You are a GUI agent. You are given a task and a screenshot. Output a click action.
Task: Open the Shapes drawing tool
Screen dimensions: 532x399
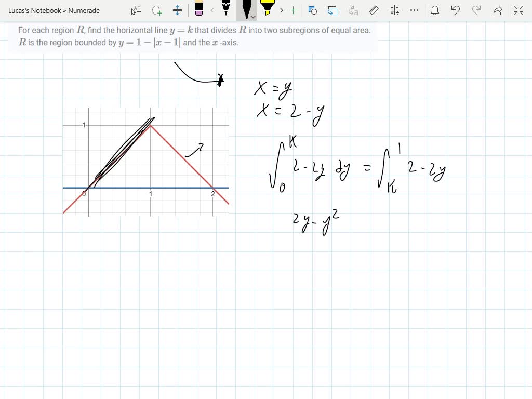[312, 10]
